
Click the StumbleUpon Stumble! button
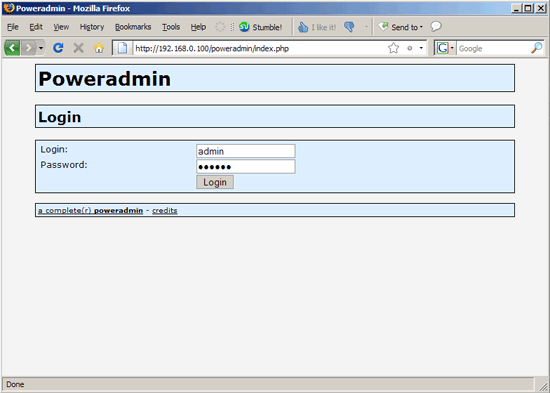click(x=261, y=27)
